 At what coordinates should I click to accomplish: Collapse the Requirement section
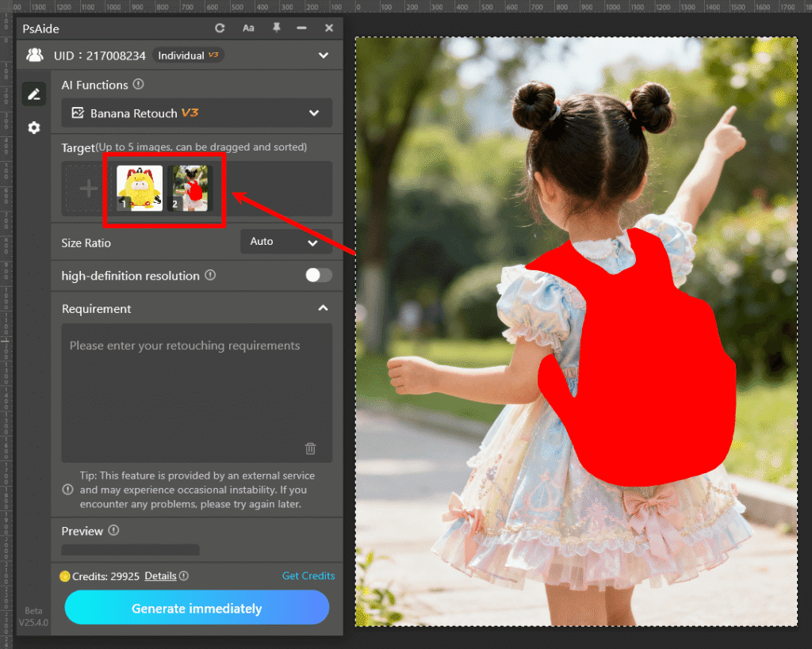tap(323, 308)
